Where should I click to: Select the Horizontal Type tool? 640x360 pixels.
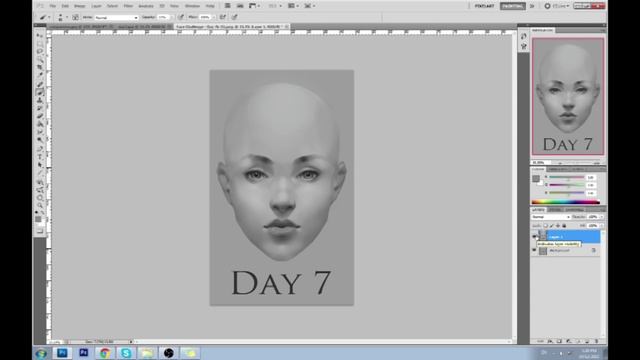[40, 157]
